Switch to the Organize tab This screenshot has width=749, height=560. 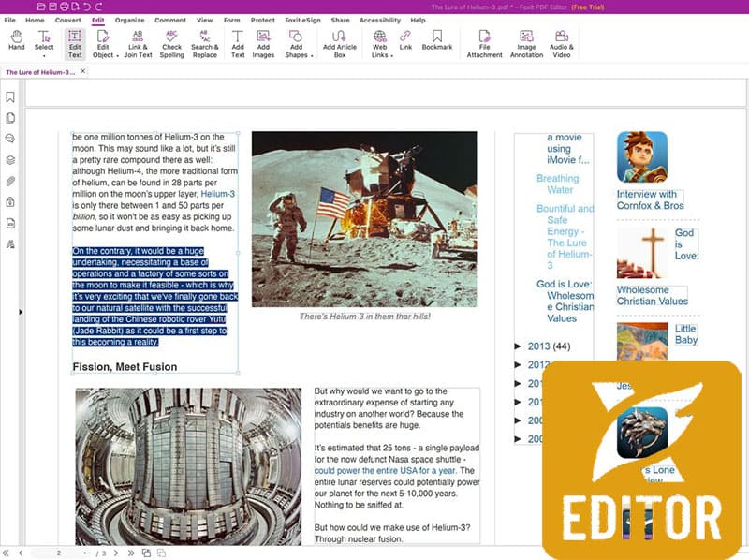[x=129, y=20]
